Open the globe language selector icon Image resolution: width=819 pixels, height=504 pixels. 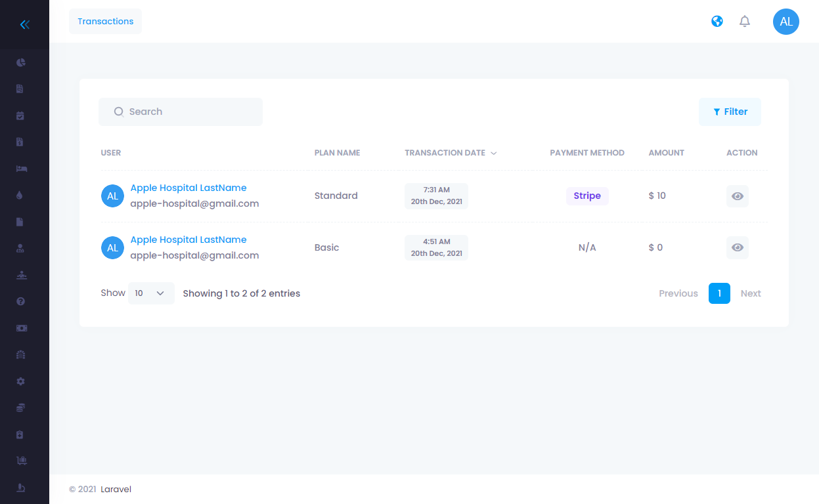(x=717, y=22)
